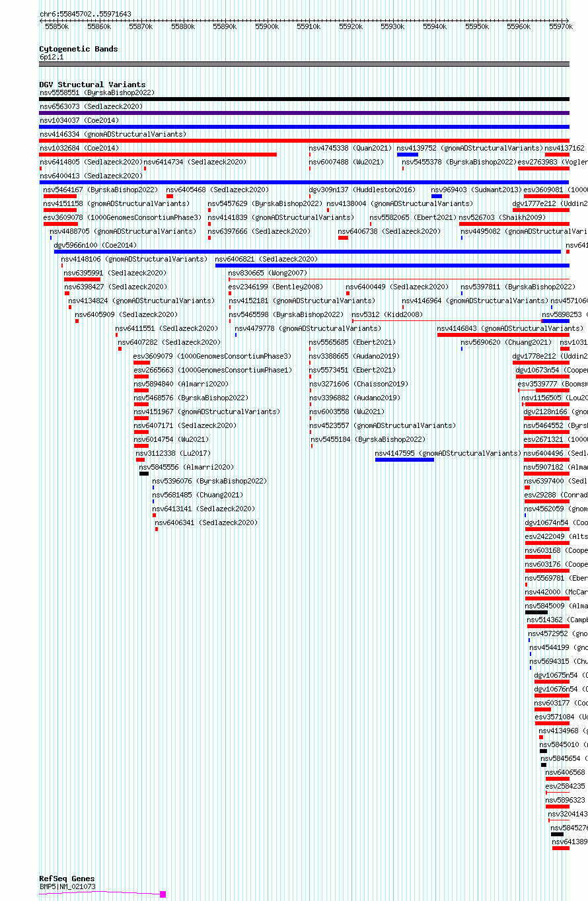The image size is (588, 901).
Task: Click the blue bar under nsv969403
Action: pos(437,196)
